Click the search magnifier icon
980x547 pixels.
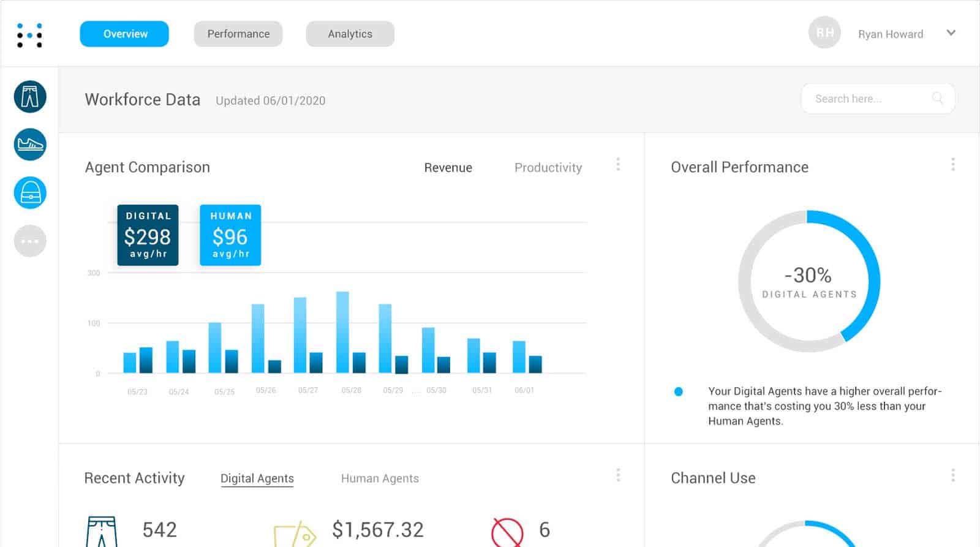(937, 98)
